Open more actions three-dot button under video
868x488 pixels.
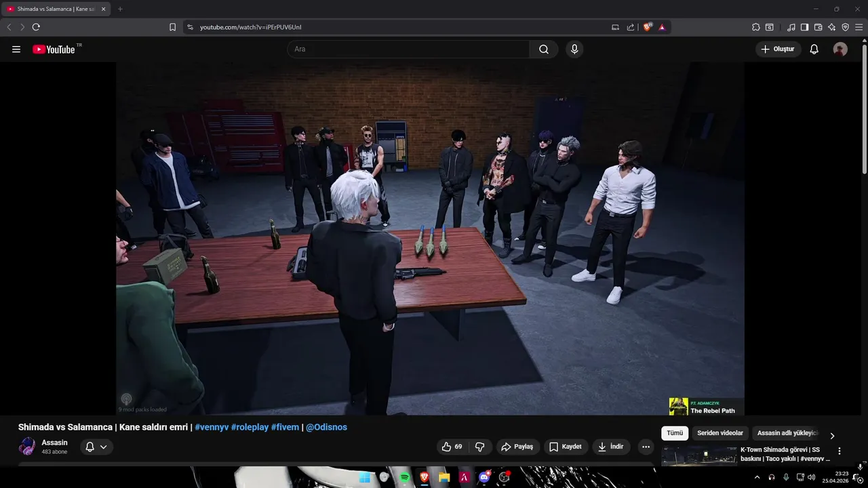(x=646, y=447)
